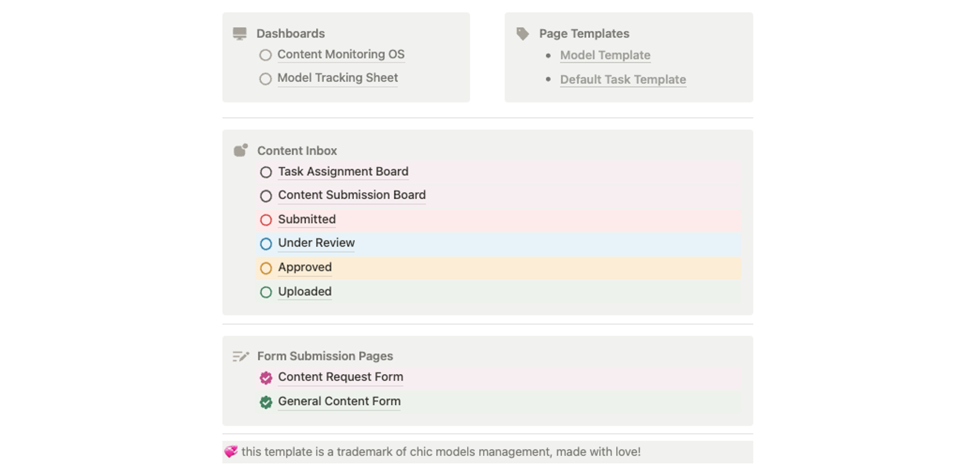980x465 pixels.
Task: Click the Form Submission Pages pencil icon
Action: tap(241, 356)
